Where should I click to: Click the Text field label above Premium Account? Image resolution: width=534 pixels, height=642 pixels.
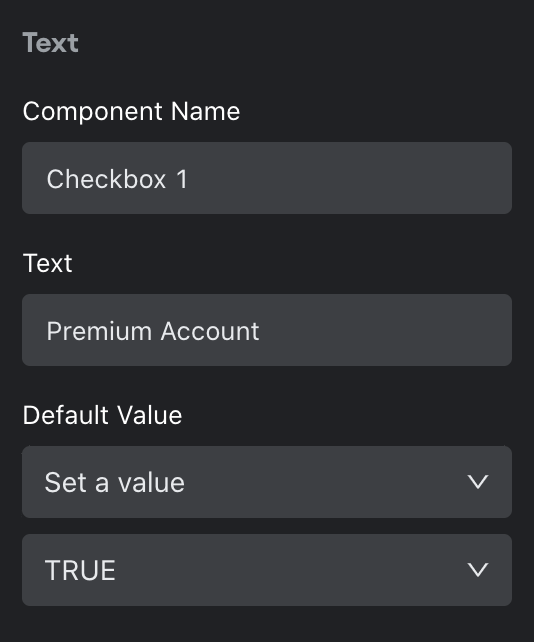(x=48, y=263)
